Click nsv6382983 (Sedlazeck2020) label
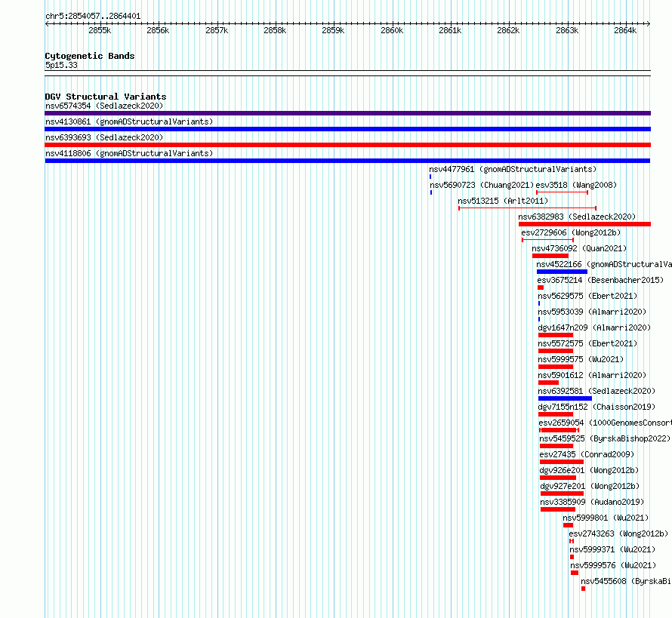Screen dimensions: 672x618 577,217
